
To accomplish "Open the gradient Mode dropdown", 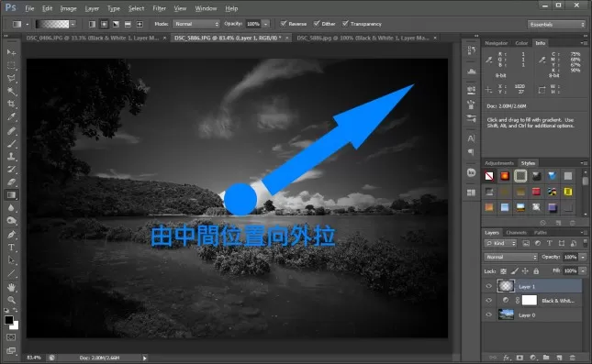I will pos(195,24).
